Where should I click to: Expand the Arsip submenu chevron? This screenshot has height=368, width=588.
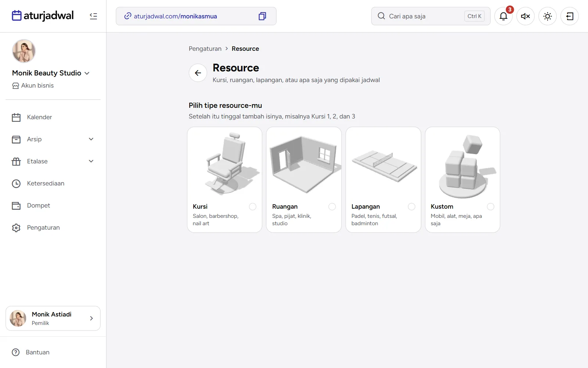pos(91,139)
